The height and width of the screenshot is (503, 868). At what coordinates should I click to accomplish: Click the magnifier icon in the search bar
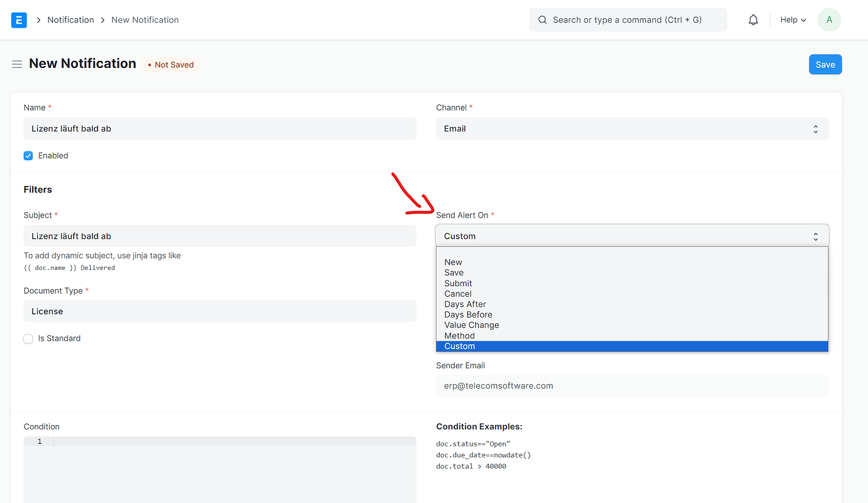point(542,20)
